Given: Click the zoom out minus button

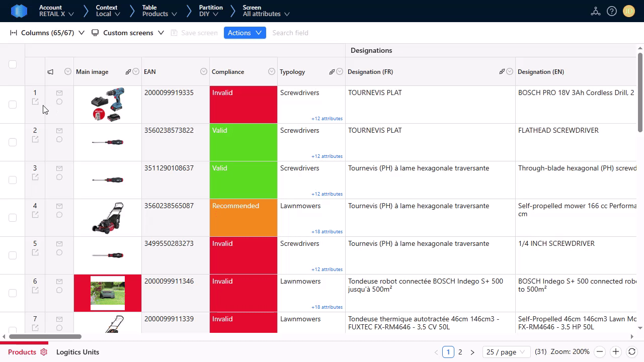Looking at the screenshot, I should tap(599, 352).
